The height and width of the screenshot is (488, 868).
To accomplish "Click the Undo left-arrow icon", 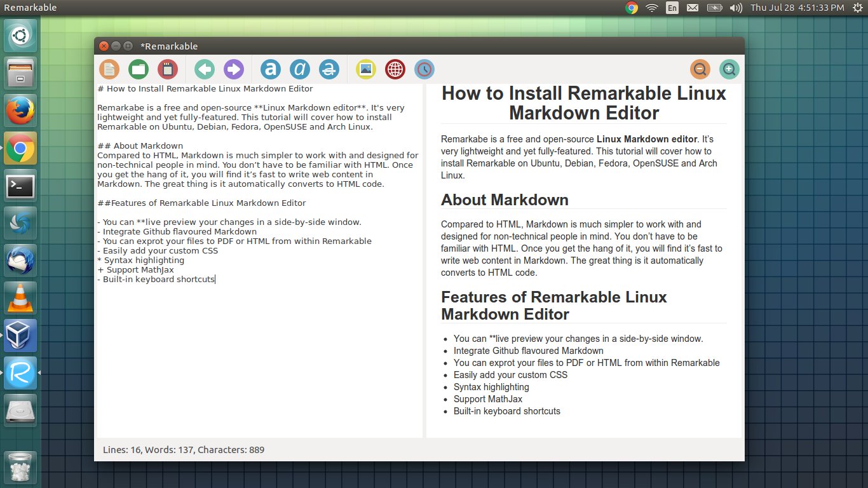I will pos(205,69).
